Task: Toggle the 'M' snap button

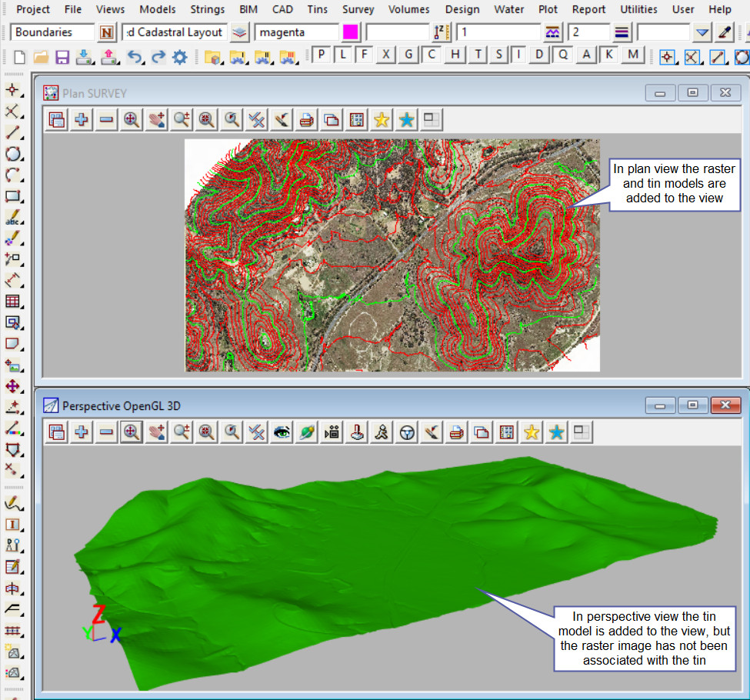Action: click(633, 55)
